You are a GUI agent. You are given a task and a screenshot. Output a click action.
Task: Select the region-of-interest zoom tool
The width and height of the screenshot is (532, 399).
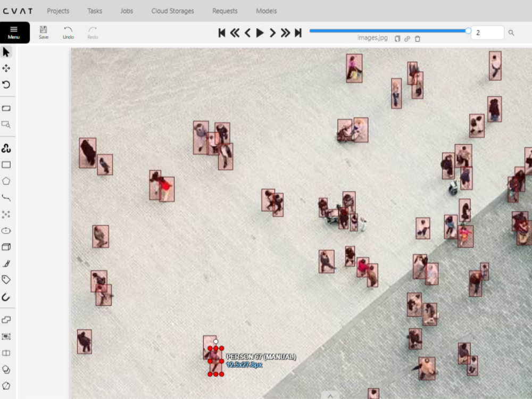click(x=6, y=124)
